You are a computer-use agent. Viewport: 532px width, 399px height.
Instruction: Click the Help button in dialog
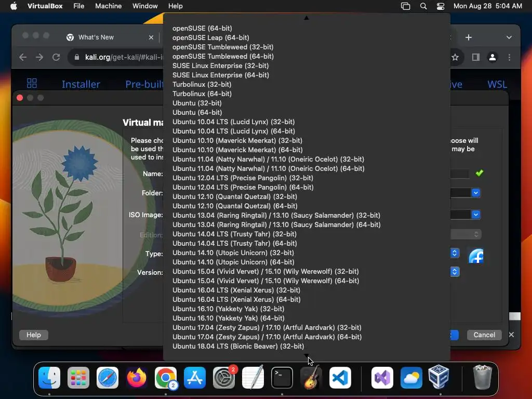click(x=34, y=335)
